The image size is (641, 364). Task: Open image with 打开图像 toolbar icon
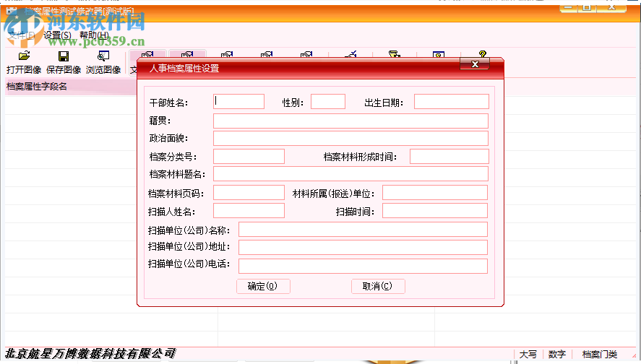point(24,62)
